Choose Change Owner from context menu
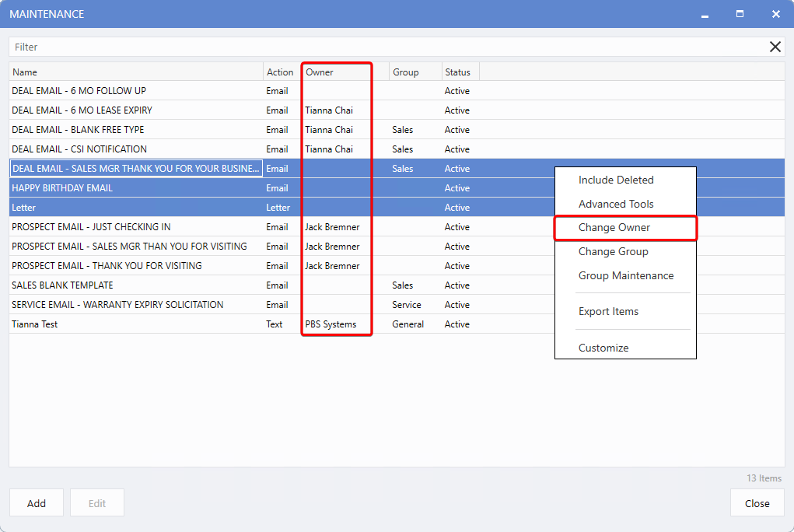 (614, 228)
